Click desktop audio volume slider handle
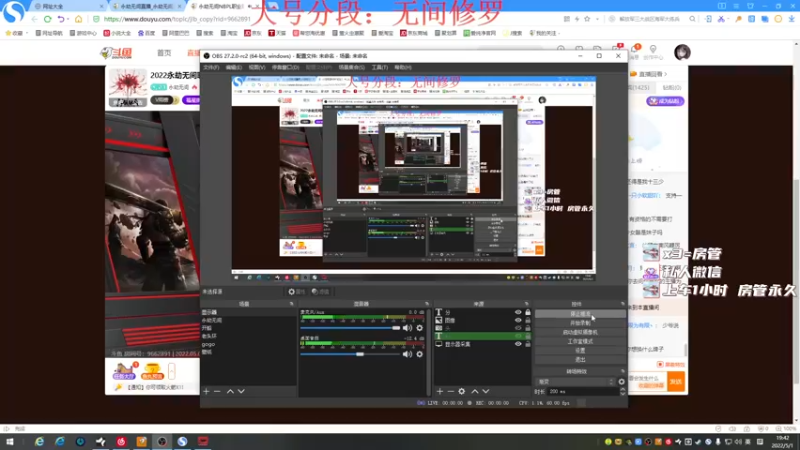The height and width of the screenshot is (450, 800). [360, 354]
